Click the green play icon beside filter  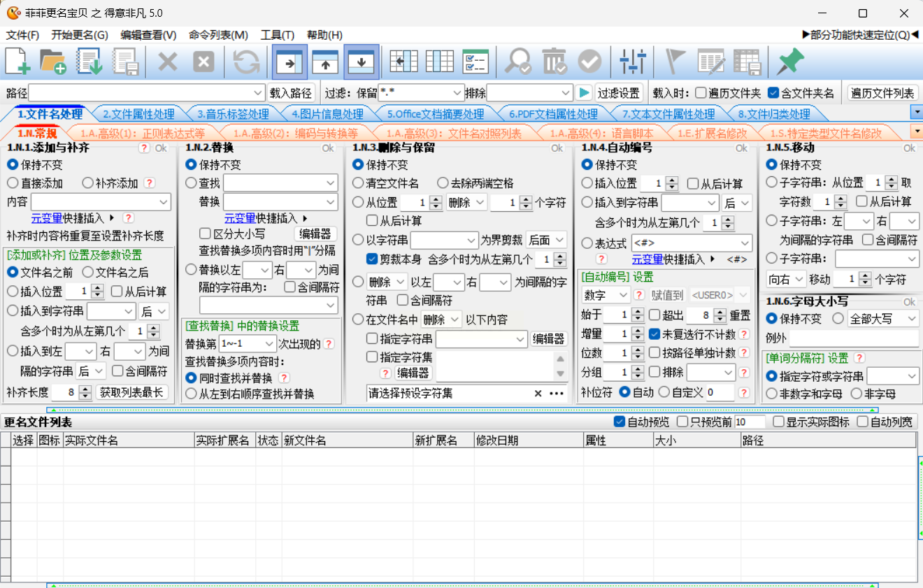pyautogui.click(x=585, y=93)
